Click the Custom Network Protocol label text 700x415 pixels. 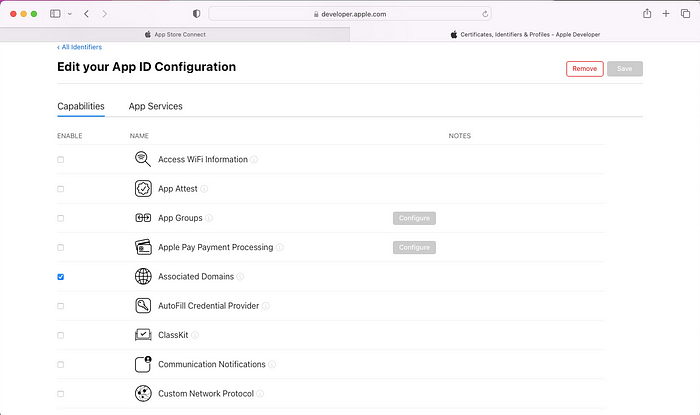(206, 394)
